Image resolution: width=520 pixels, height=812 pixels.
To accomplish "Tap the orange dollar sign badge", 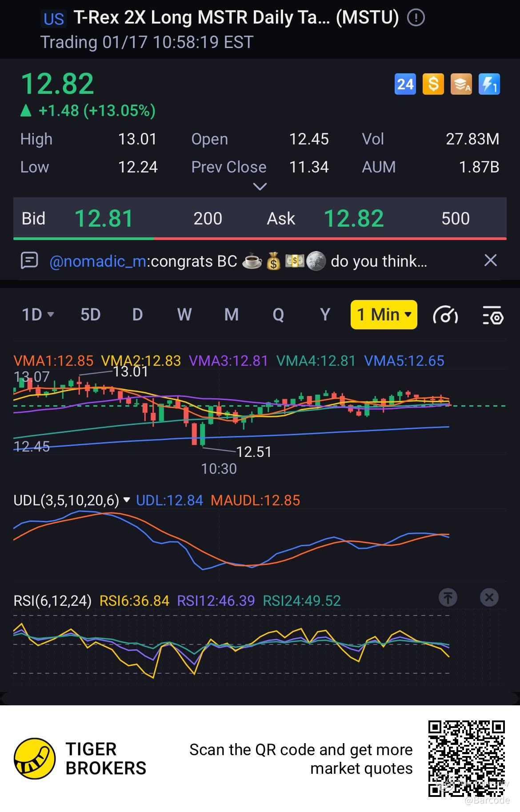I will [x=433, y=84].
